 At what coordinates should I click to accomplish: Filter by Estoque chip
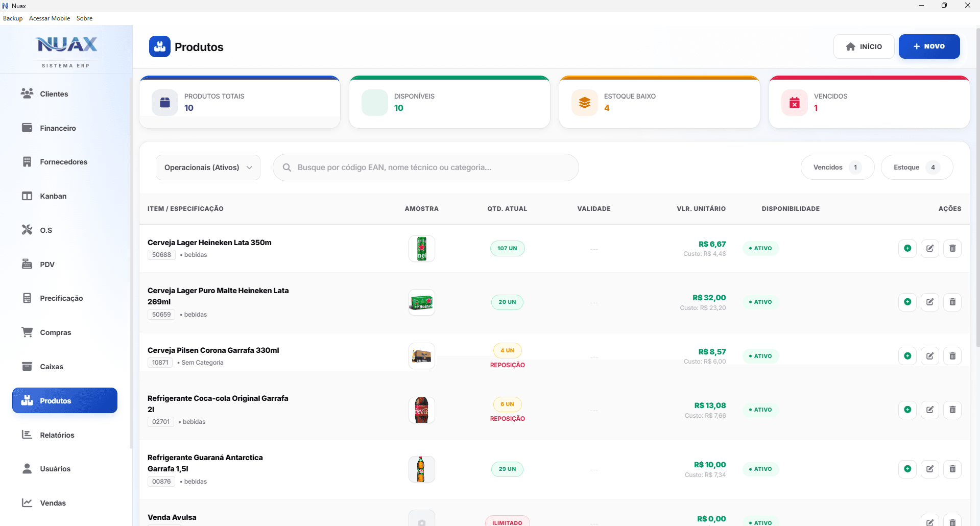point(917,168)
